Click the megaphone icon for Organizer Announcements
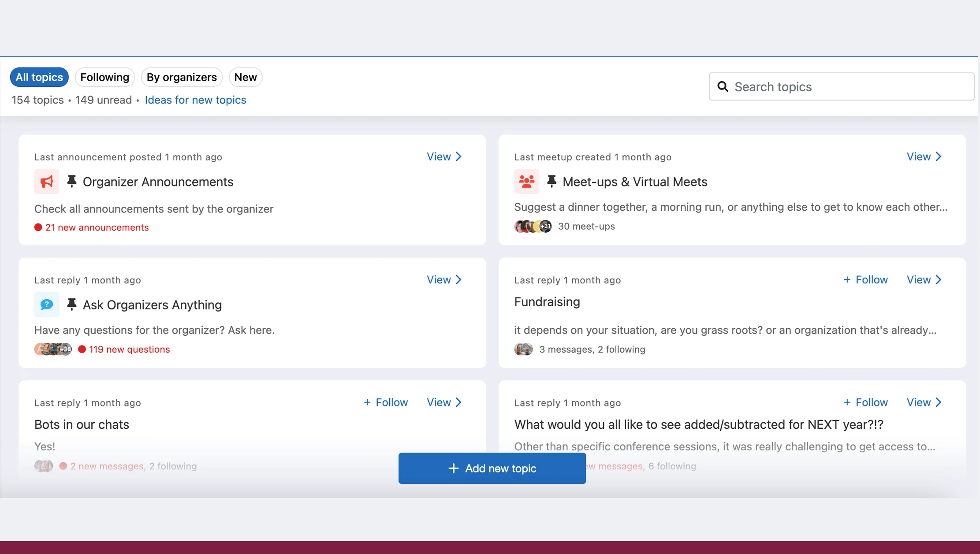980x554 pixels. [x=47, y=182]
